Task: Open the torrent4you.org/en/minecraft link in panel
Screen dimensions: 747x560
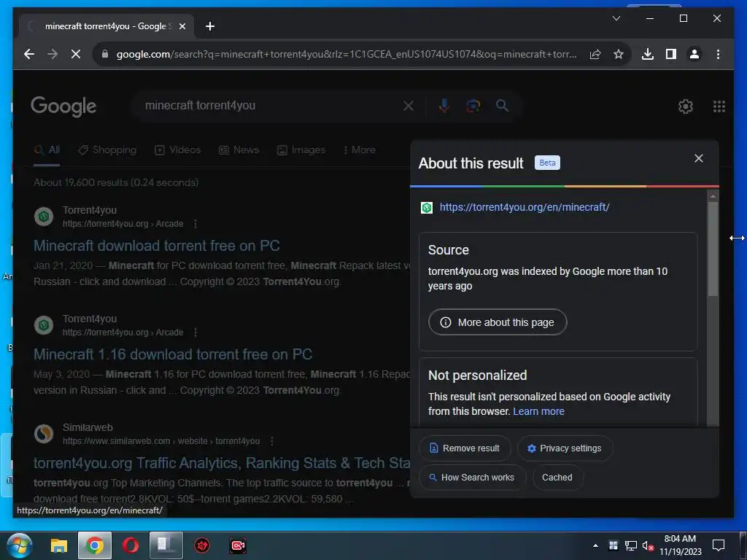Action: pyautogui.click(x=525, y=207)
